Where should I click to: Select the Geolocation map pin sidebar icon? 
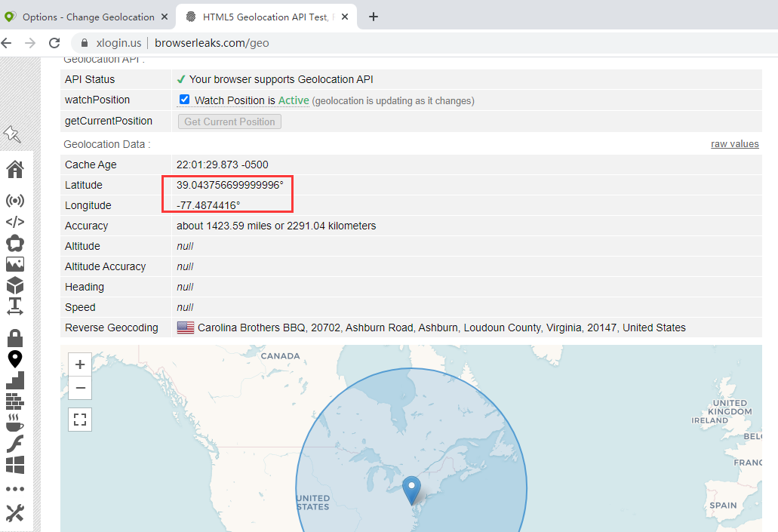click(x=15, y=359)
